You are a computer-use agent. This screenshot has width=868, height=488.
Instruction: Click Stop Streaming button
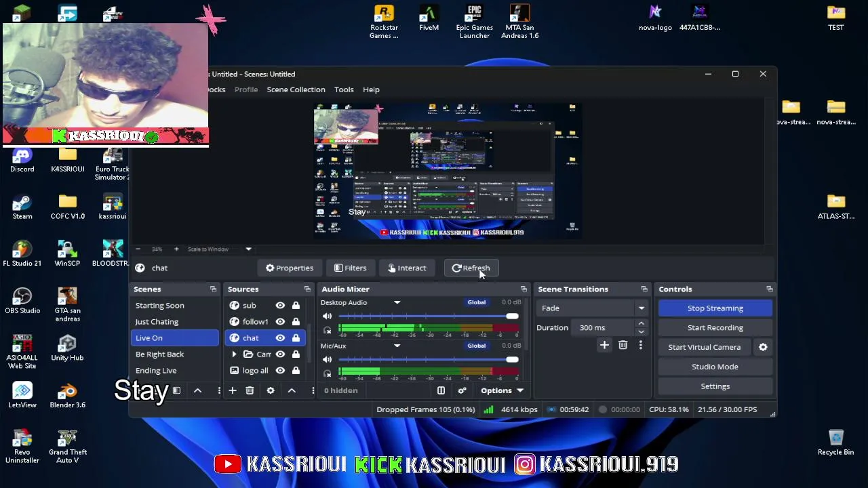[x=715, y=308]
